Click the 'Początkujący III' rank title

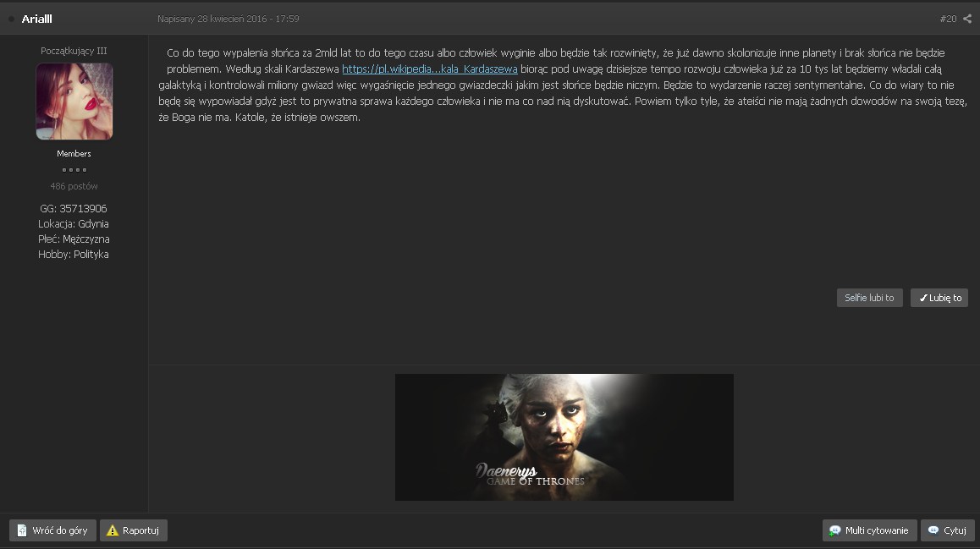click(74, 51)
